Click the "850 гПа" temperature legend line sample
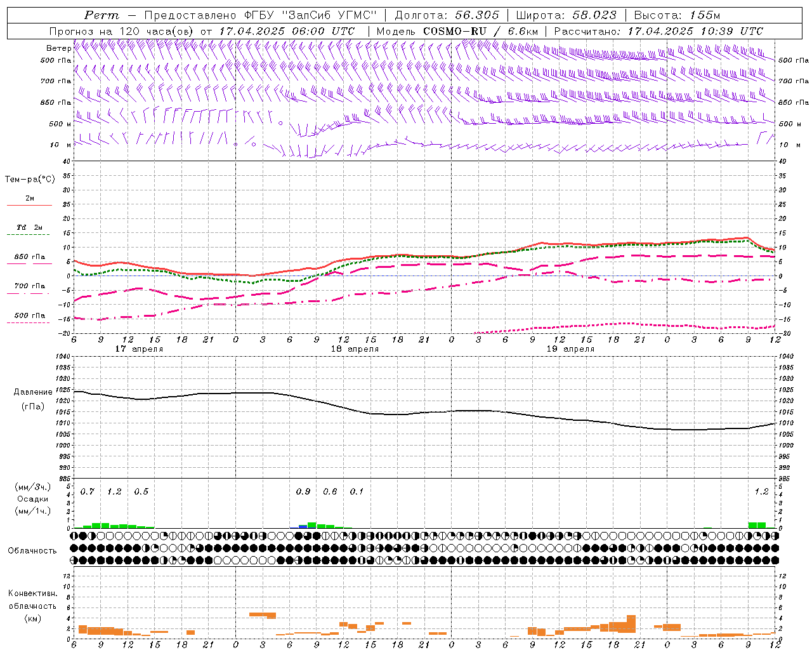The height and width of the screenshot is (650, 812). [x=29, y=263]
